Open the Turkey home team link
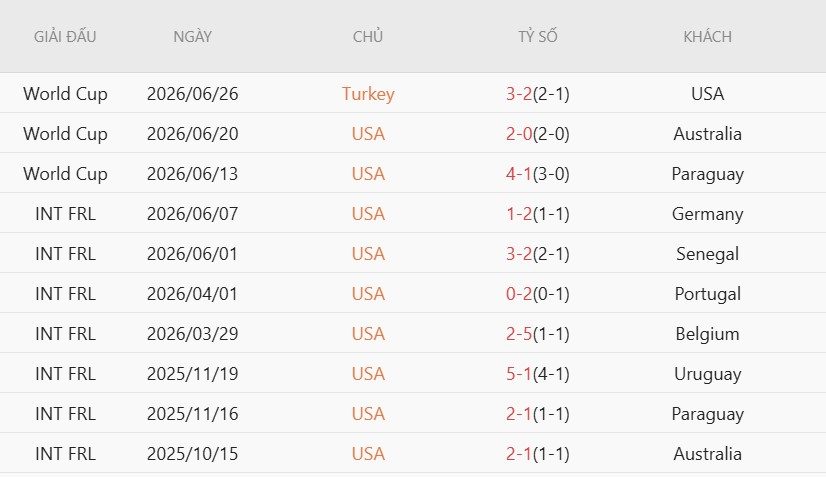 [368, 94]
